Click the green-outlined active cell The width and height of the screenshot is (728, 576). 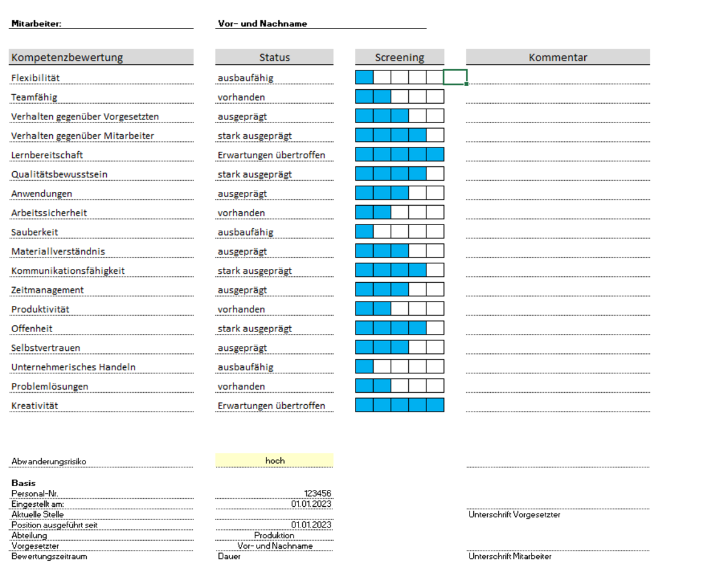(455, 77)
